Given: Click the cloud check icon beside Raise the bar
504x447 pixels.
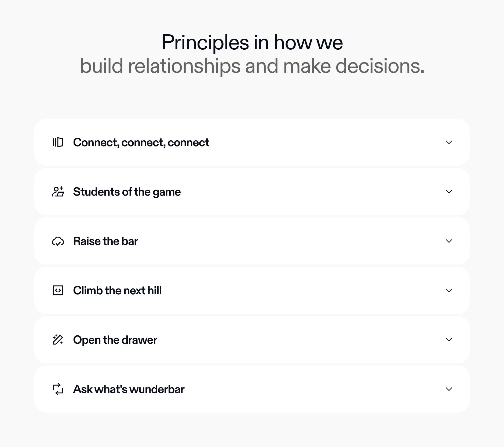Looking at the screenshot, I should 58,241.
